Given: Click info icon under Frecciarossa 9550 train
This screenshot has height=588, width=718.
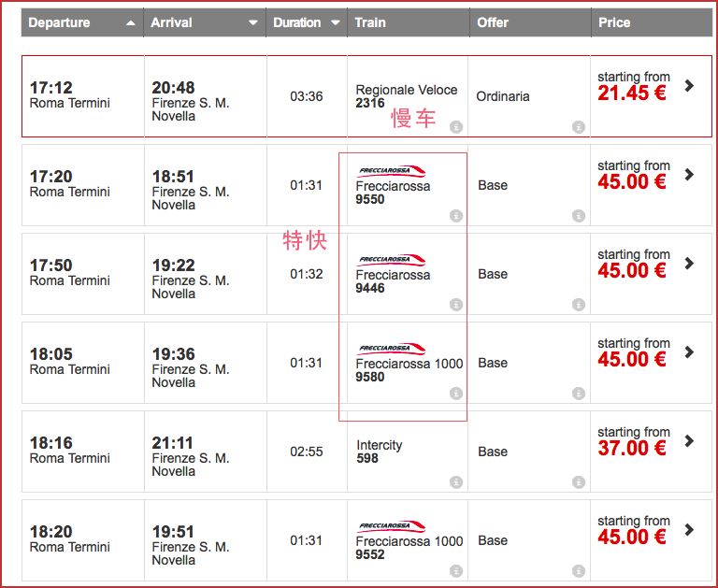Looking at the screenshot, I should (x=455, y=216).
